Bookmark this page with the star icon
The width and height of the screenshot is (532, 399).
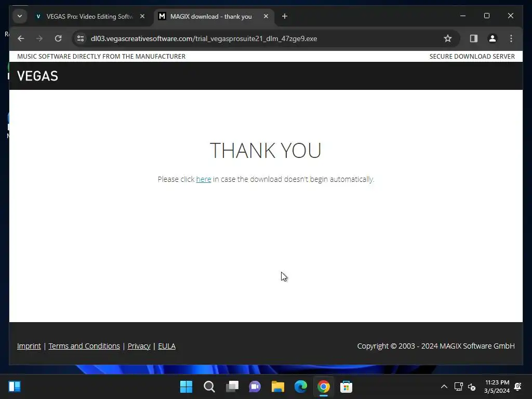447,38
